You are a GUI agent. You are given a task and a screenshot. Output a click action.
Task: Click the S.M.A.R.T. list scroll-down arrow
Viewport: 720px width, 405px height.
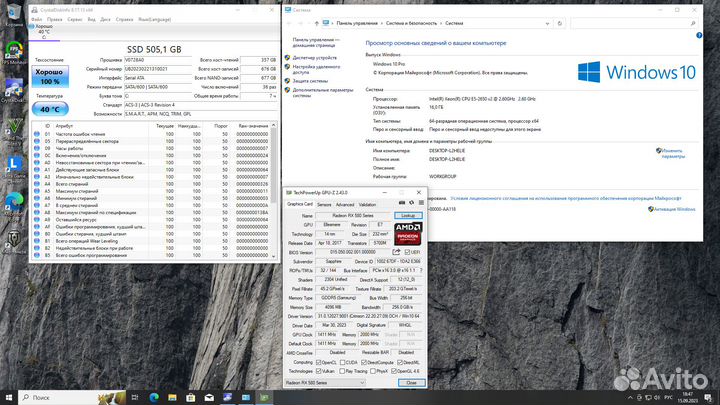[274, 256]
